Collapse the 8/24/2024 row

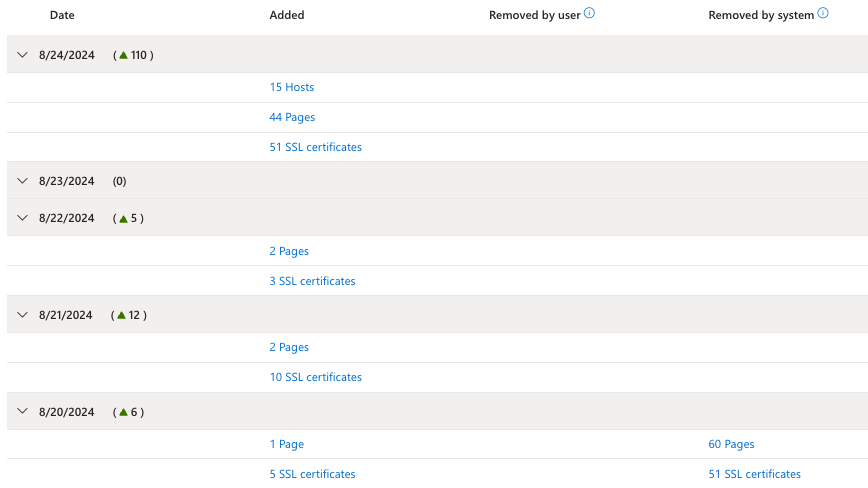(23, 55)
